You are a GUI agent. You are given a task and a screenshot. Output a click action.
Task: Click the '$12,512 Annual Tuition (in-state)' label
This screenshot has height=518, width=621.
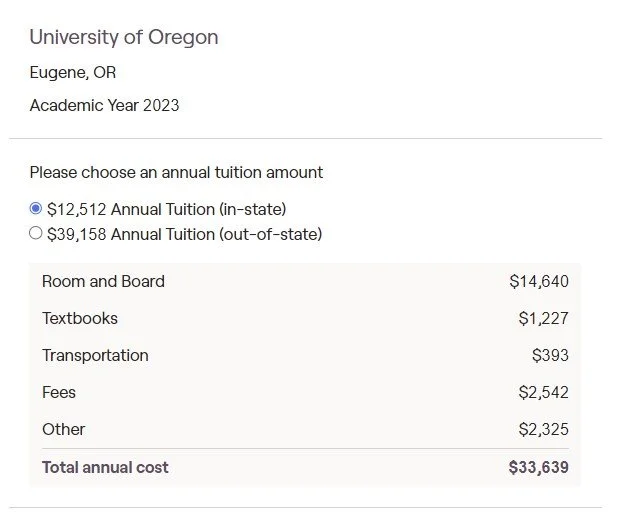[167, 209]
